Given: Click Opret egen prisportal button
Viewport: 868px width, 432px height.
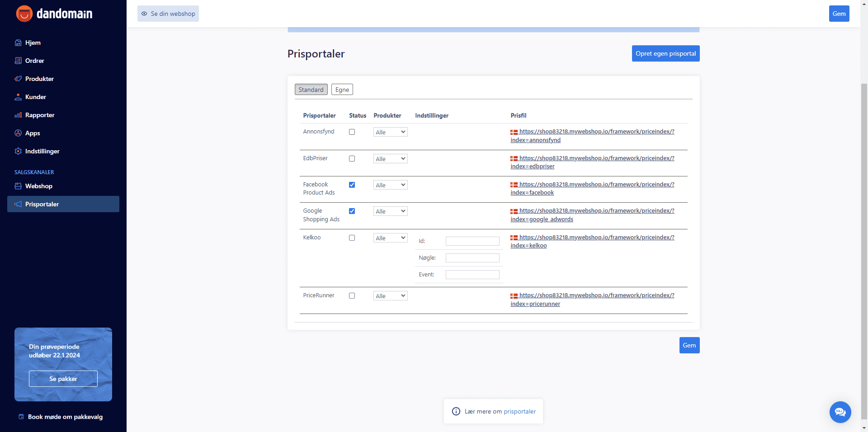Looking at the screenshot, I should pos(665,53).
